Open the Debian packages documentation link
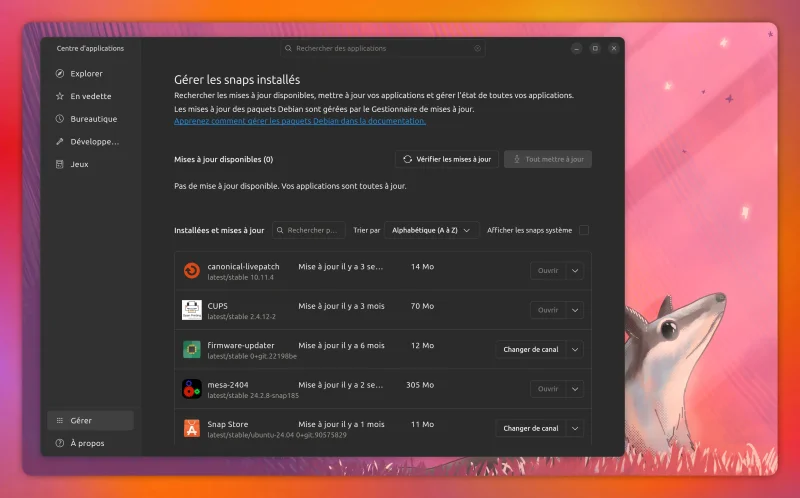The height and width of the screenshot is (498, 800). [300, 121]
